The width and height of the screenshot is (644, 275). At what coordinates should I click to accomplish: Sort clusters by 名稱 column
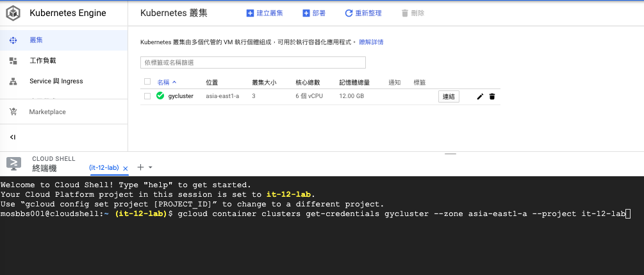(167, 82)
